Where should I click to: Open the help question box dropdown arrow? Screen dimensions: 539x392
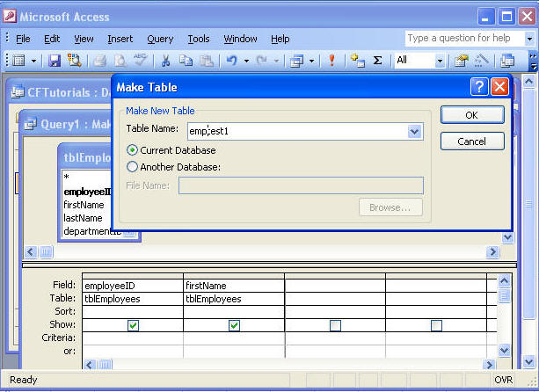click(x=529, y=39)
